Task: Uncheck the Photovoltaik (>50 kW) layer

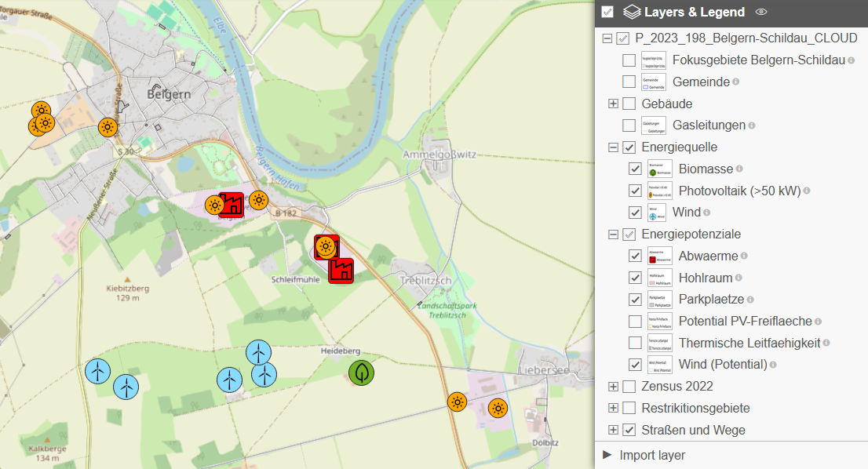Action: tap(635, 191)
